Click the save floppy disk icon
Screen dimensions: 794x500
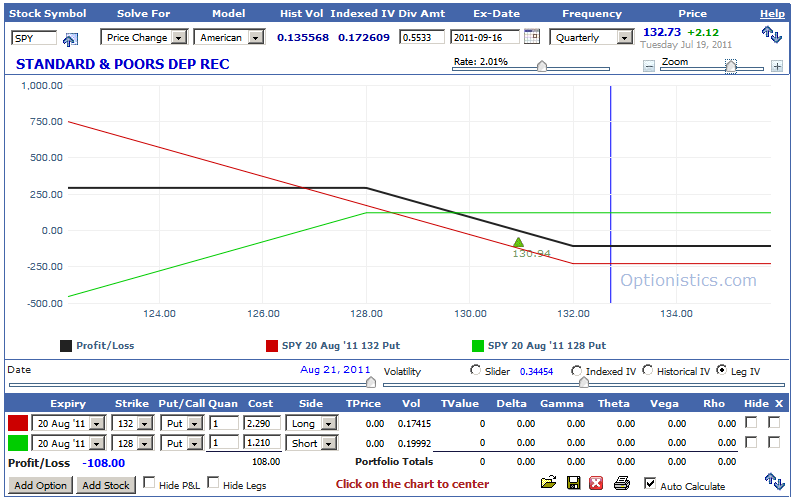[x=573, y=483]
